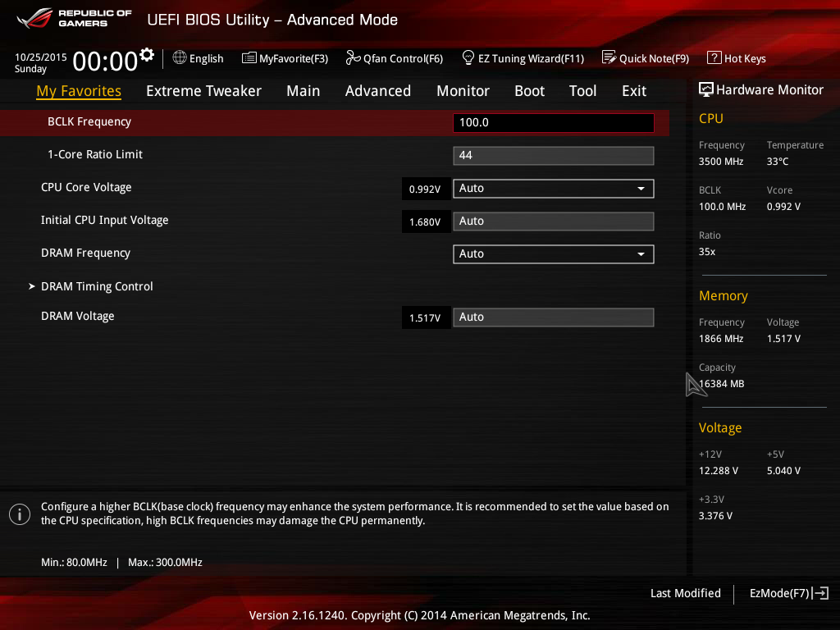This screenshot has width=840, height=630.
Task: Click the Last Modified button
Action: tap(685, 593)
